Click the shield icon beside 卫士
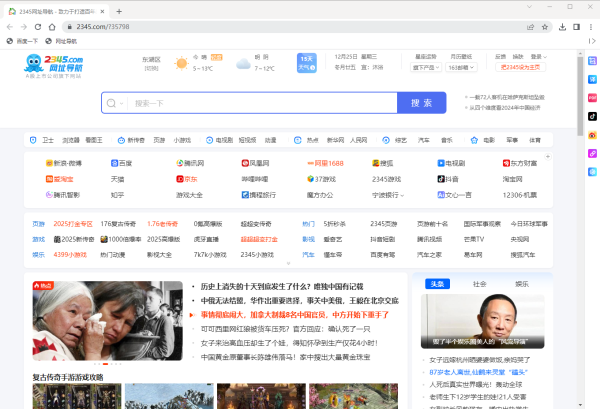Screen dimensions: 600x409 tap(33, 140)
